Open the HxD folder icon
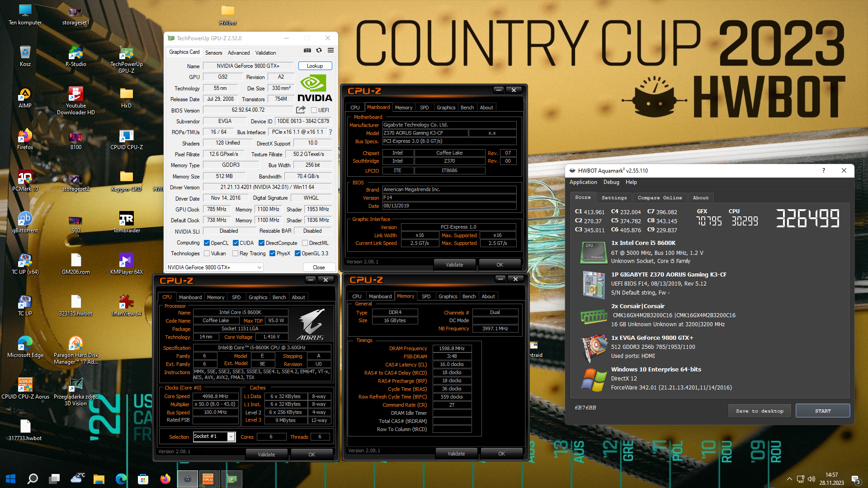868x488 pixels. 127,98
